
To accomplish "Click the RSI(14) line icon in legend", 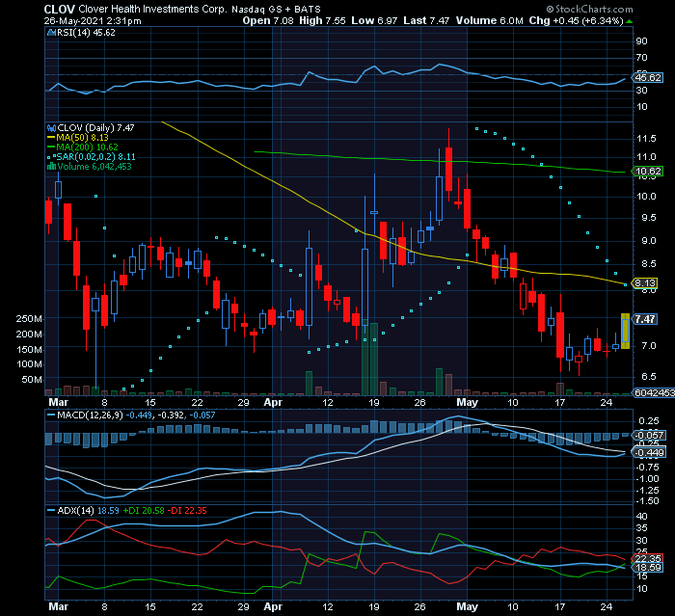I will pos(52,33).
